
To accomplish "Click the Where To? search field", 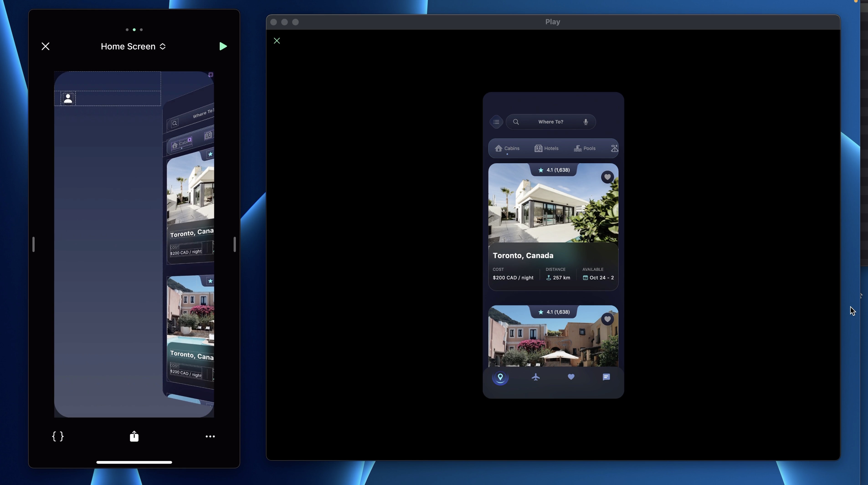I will (550, 122).
